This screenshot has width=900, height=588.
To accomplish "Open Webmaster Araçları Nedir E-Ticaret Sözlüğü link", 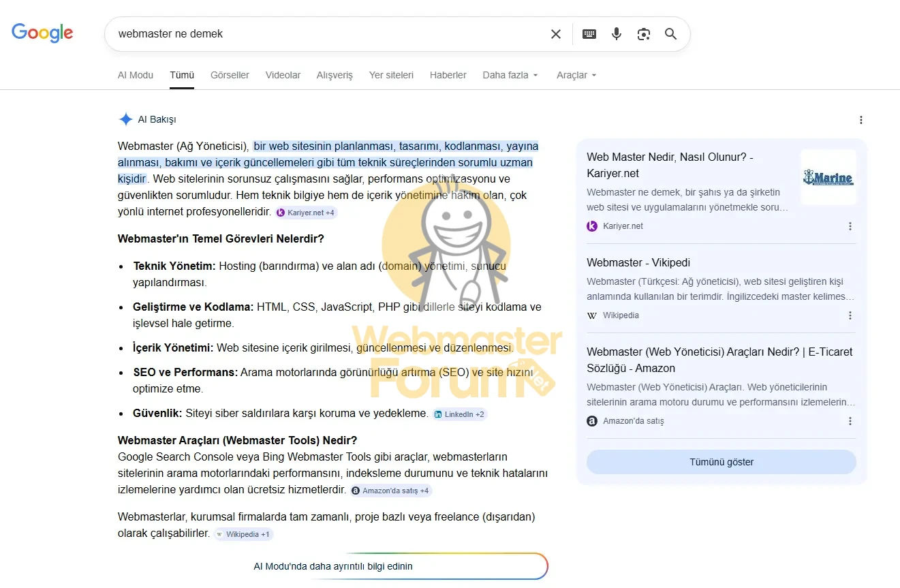I will click(719, 360).
